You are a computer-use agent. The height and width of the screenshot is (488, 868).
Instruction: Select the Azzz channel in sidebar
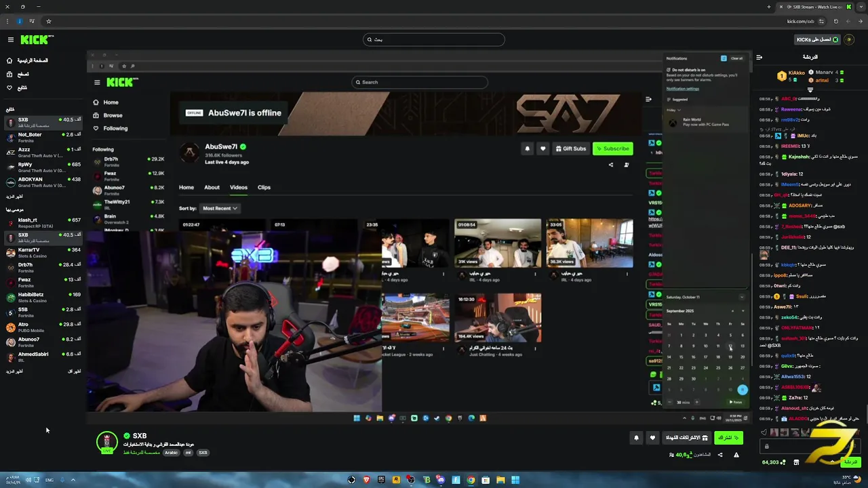pyautogui.click(x=43, y=152)
